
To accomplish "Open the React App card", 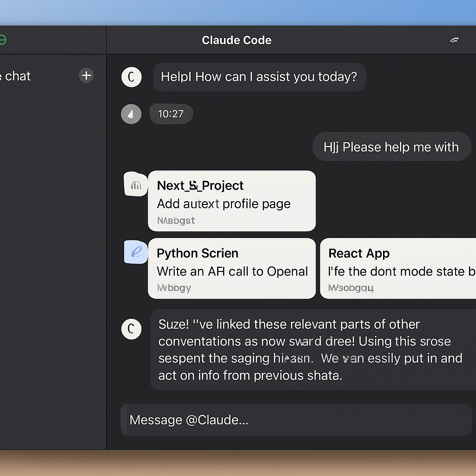I will (398, 269).
